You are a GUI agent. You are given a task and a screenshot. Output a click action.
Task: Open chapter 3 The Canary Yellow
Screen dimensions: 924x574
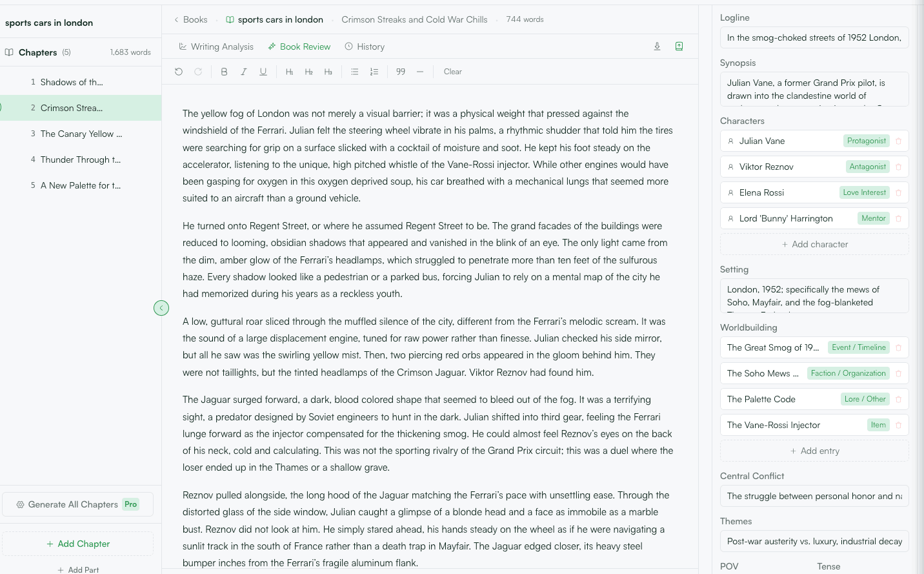(x=81, y=134)
